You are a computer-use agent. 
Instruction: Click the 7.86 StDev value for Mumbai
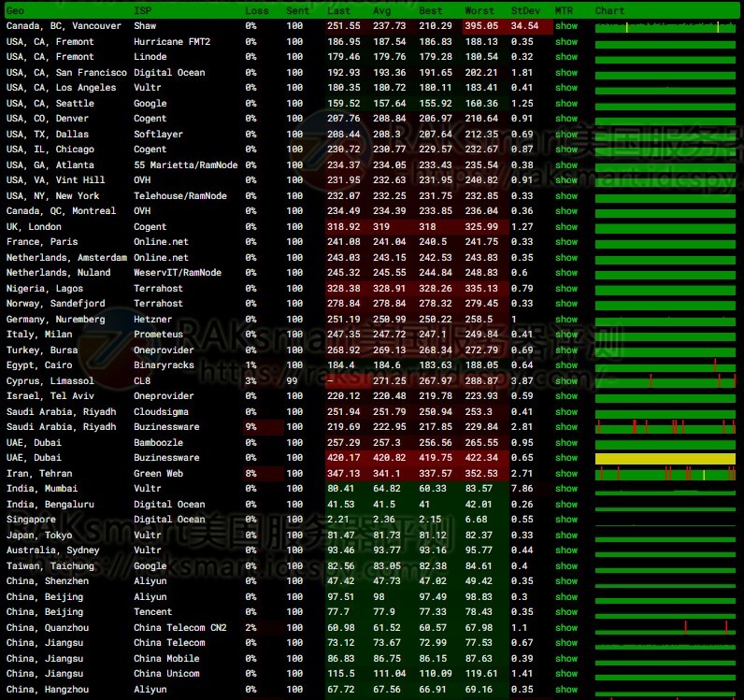click(522, 489)
